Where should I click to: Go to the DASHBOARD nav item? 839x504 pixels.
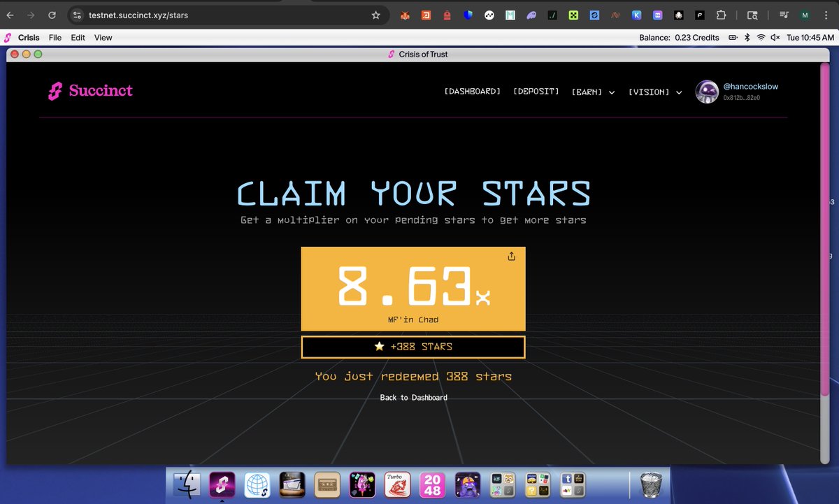[x=473, y=92]
